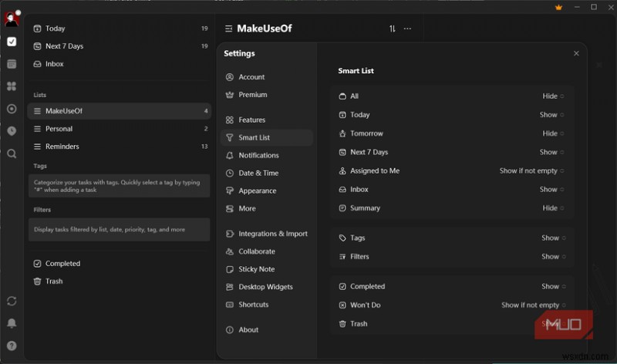The image size is (617, 364).
Task: Open the Date & Time settings section
Action: (267, 174)
